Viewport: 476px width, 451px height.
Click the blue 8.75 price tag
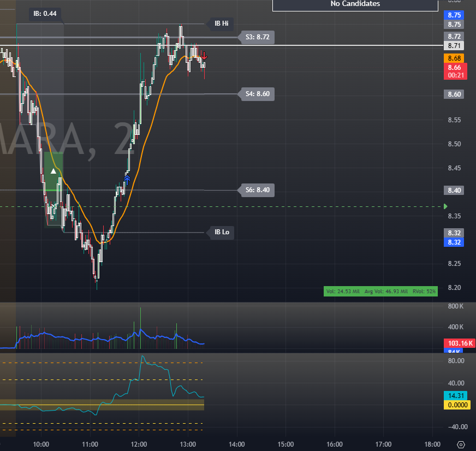[454, 15]
